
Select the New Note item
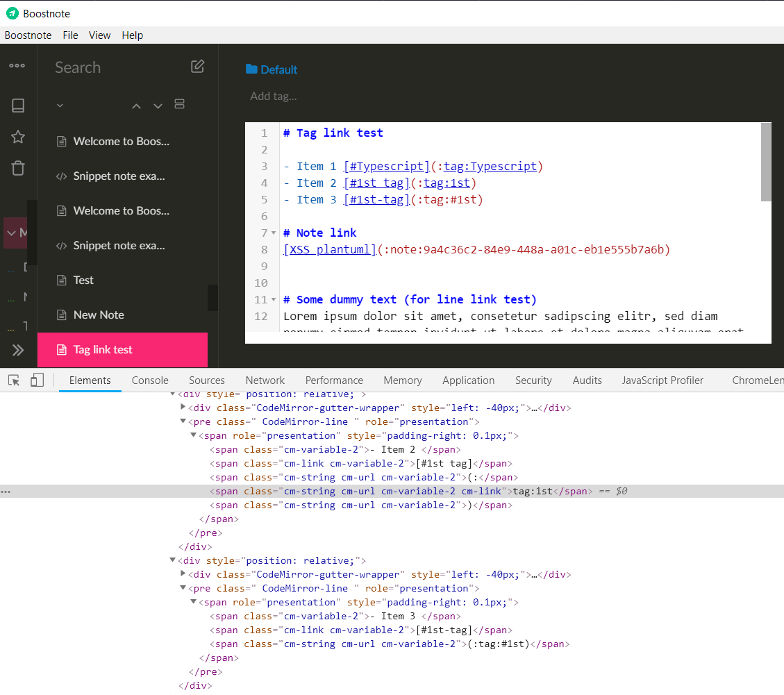122,315
